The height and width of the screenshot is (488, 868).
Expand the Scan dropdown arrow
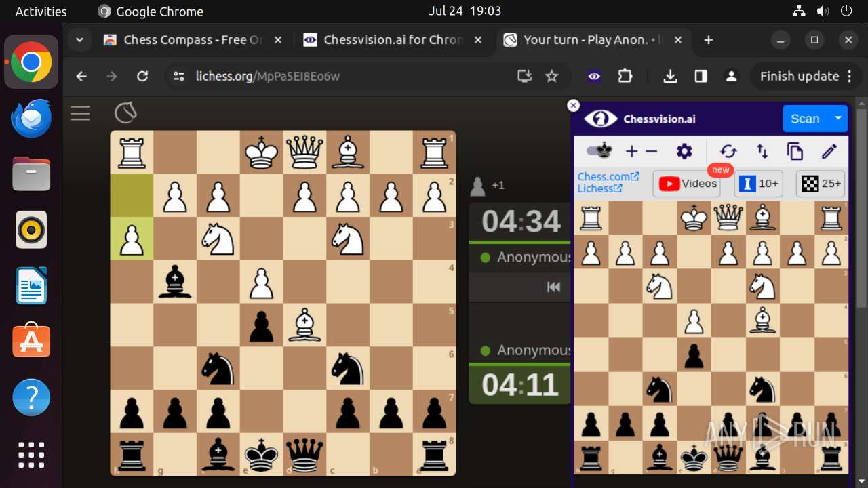pos(837,119)
